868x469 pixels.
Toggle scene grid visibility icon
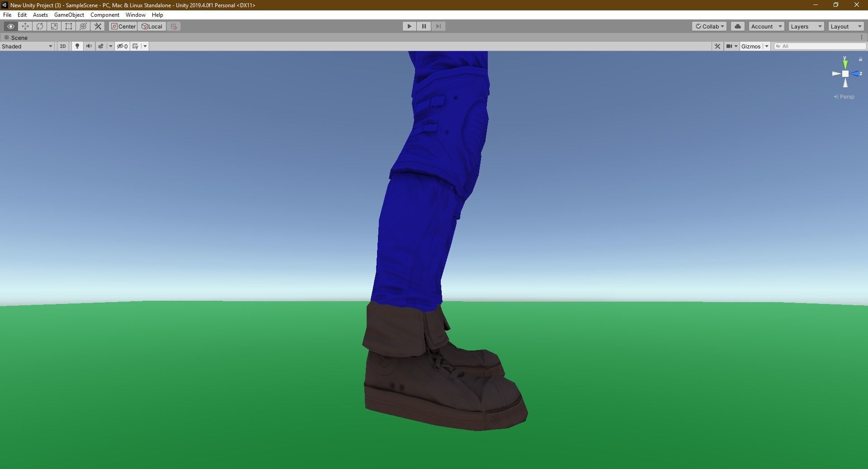point(135,46)
